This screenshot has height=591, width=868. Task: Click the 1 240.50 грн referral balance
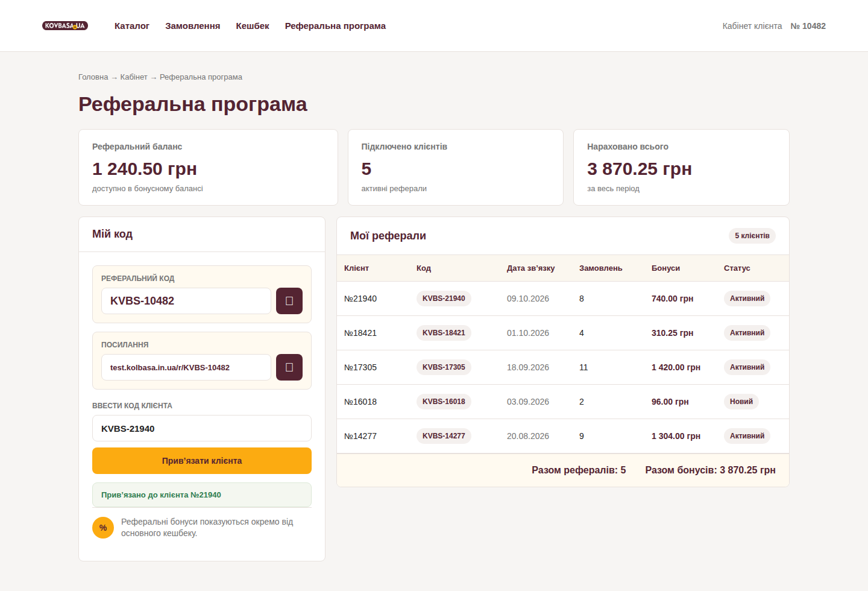(145, 169)
